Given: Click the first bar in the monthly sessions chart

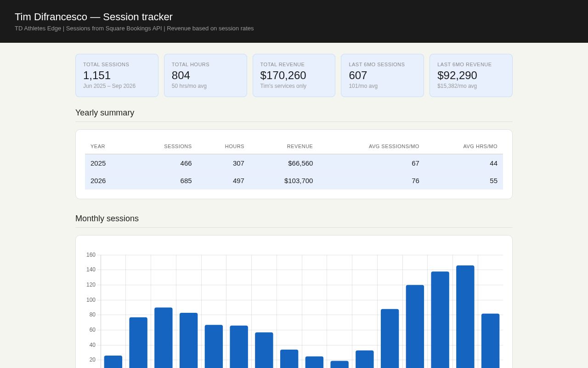Looking at the screenshot, I should point(113,362).
